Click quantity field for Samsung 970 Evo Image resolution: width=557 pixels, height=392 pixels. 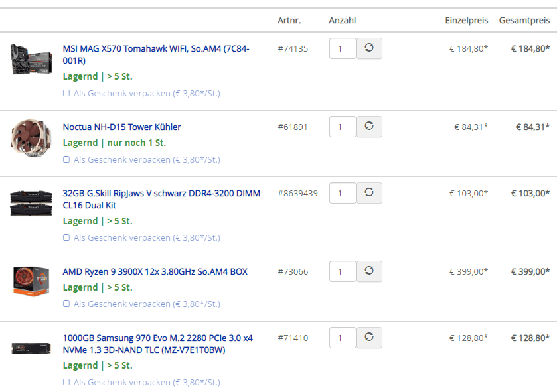point(343,338)
